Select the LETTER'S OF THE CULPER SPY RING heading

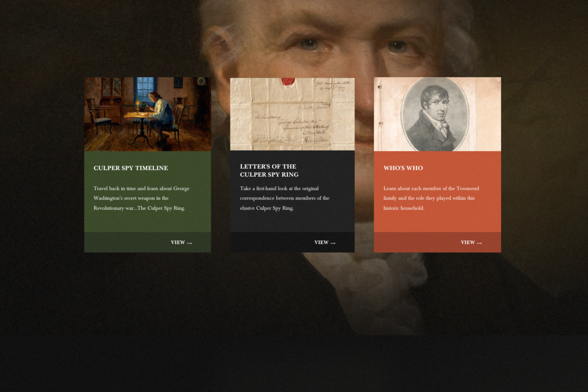269,171
